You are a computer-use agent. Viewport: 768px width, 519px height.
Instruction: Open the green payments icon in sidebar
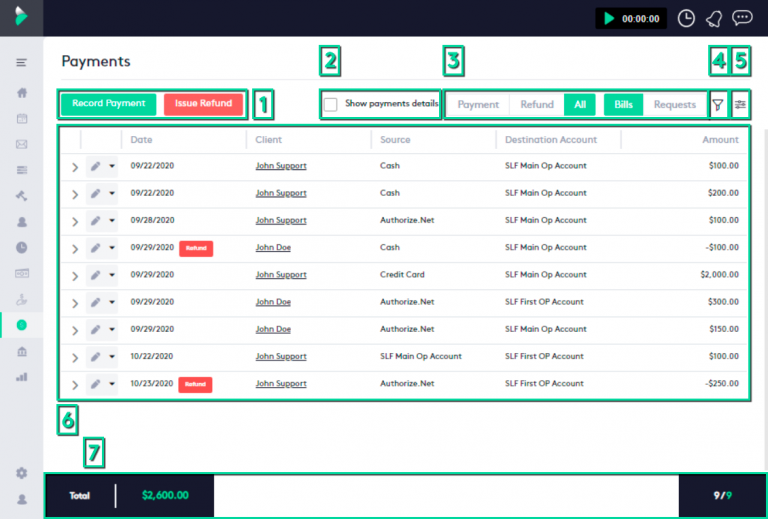[22, 325]
